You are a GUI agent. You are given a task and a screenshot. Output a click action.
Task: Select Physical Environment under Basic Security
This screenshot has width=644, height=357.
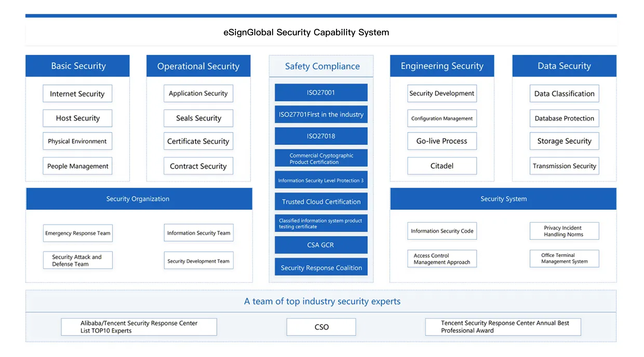(x=77, y=141)
